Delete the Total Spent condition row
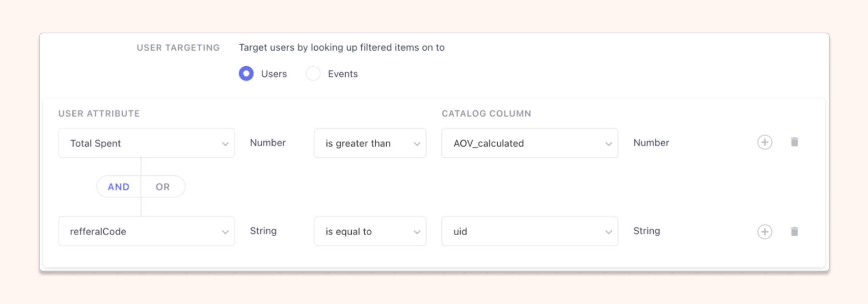 [x=794, y=142]
